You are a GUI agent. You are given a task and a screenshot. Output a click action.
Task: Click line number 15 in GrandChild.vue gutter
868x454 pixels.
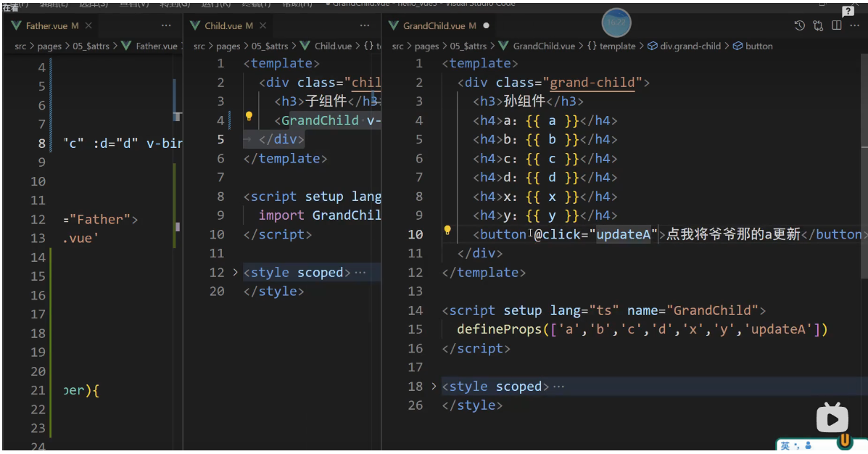coord(416,329)
